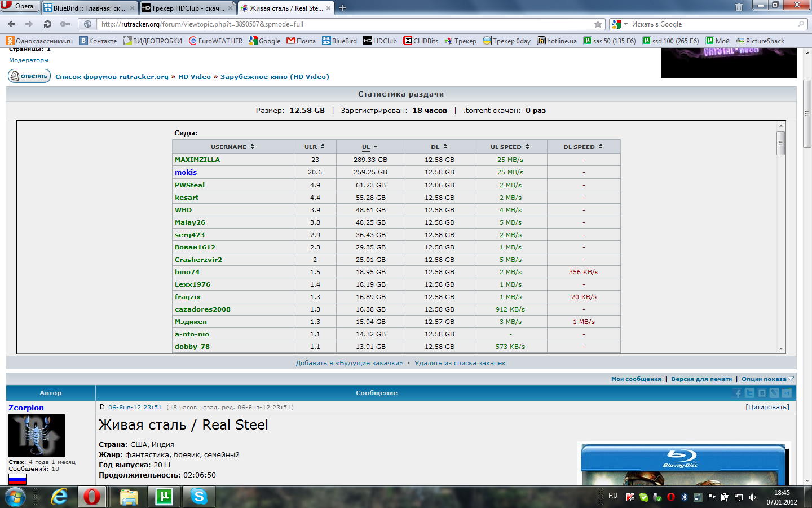Click Удалить из списка закачек link
The height and width of the screenshot is (508, 812).
pyautogui.click(x=460, y=363)
